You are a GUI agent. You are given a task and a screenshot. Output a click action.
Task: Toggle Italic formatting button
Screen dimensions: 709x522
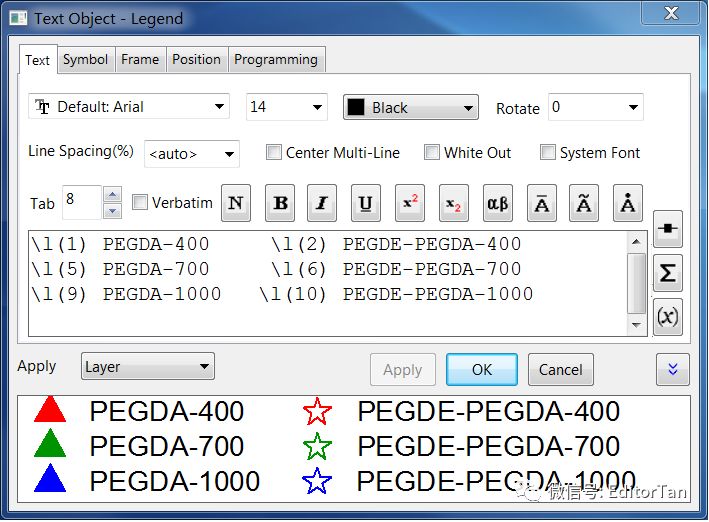click(x=321, y=203)
